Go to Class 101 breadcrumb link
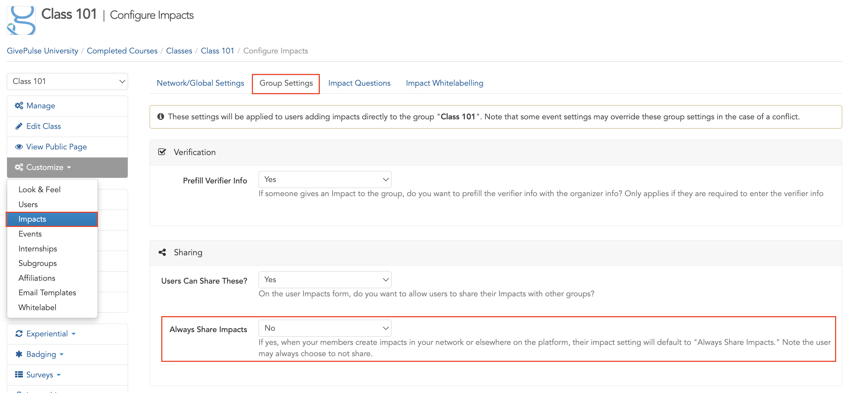The image size is (868, 393). [218, 51]
